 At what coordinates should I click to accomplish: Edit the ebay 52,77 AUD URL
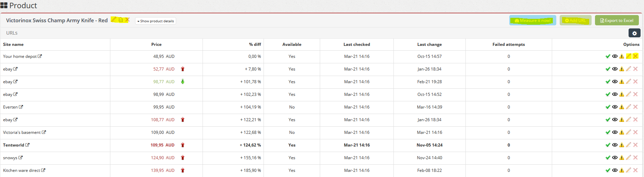click(x=629, y=69)
